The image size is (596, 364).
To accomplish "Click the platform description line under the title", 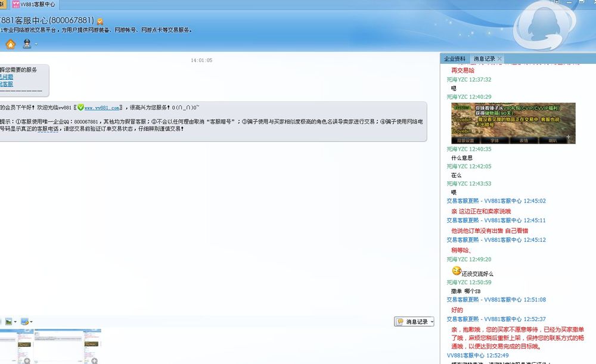I will point(96,30).
